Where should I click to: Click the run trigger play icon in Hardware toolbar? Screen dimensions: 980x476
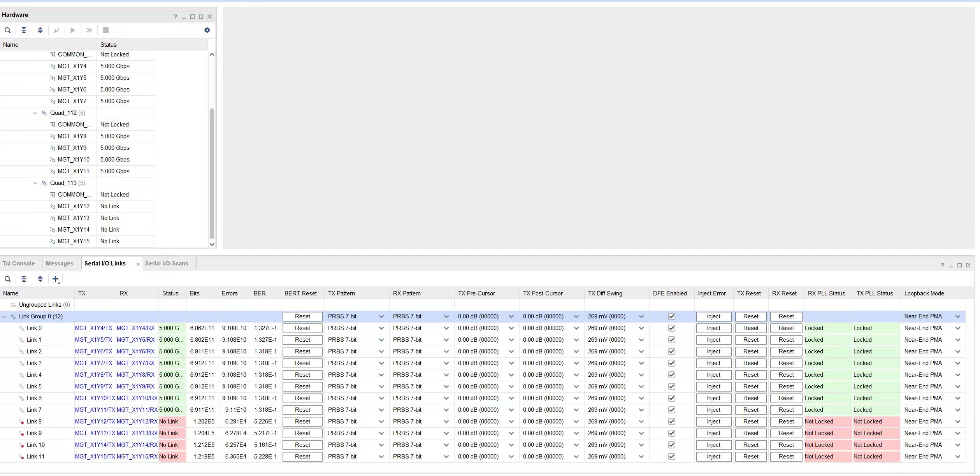(x=72, y=30)
